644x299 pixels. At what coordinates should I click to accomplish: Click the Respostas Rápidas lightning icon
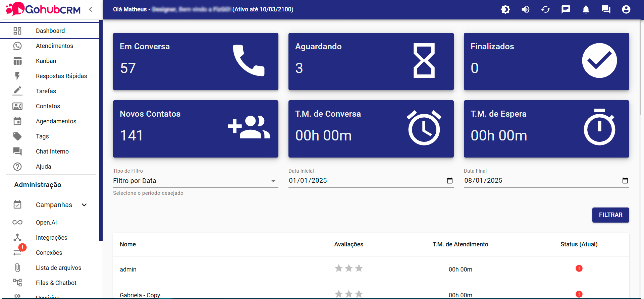[17, 76]
